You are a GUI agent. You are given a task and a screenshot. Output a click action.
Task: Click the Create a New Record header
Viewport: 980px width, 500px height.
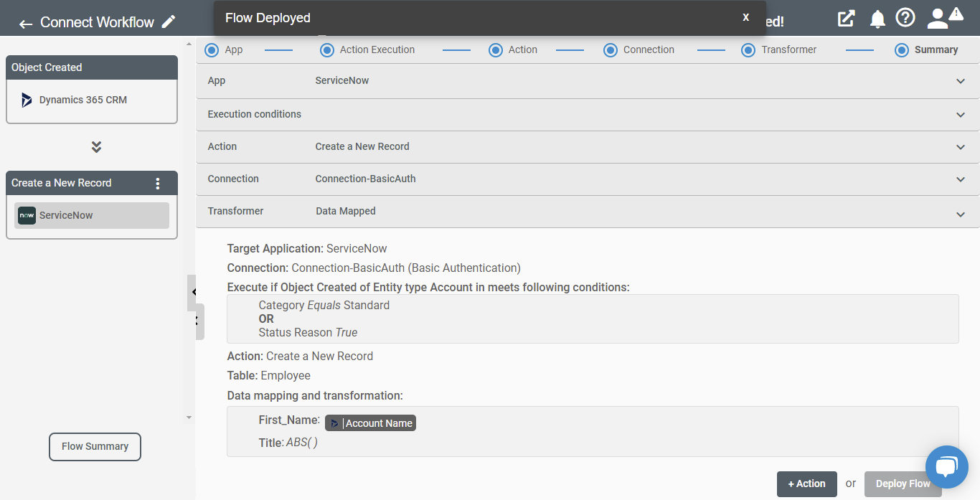coord(92,183)
